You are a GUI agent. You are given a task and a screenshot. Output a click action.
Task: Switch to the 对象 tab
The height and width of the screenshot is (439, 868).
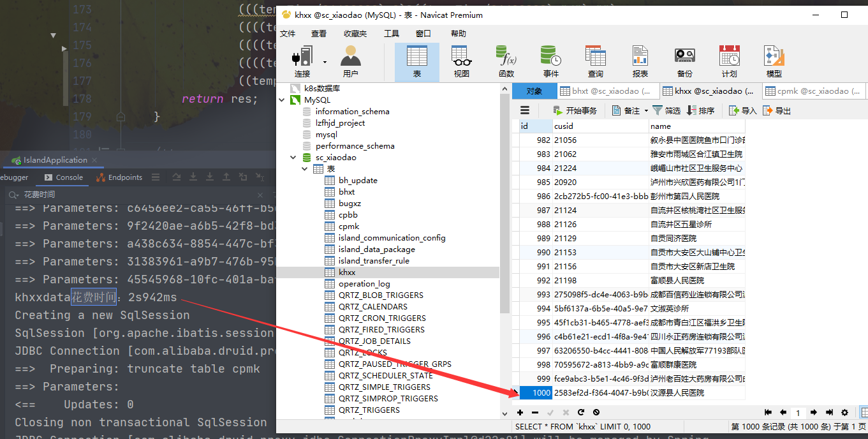[x=534, y=91]
